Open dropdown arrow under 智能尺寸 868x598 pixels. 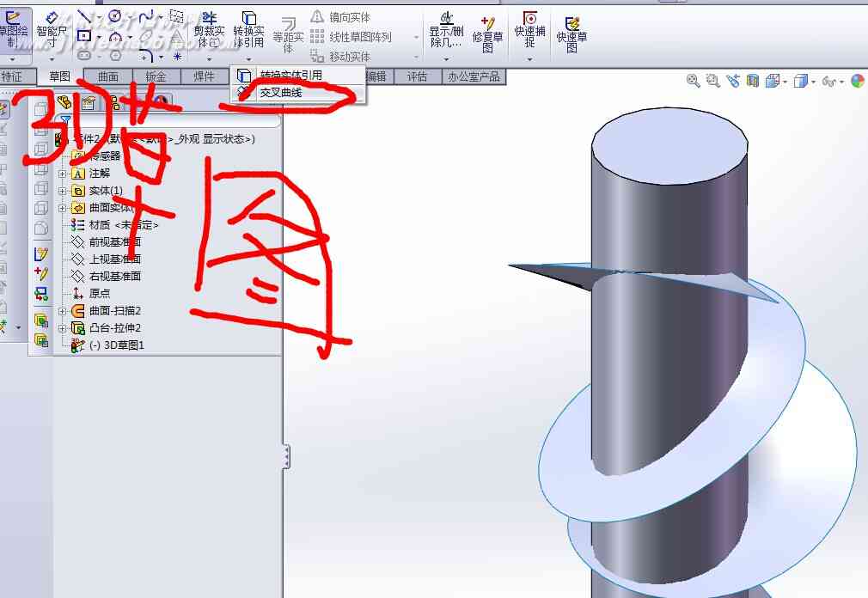click(52, 58)
